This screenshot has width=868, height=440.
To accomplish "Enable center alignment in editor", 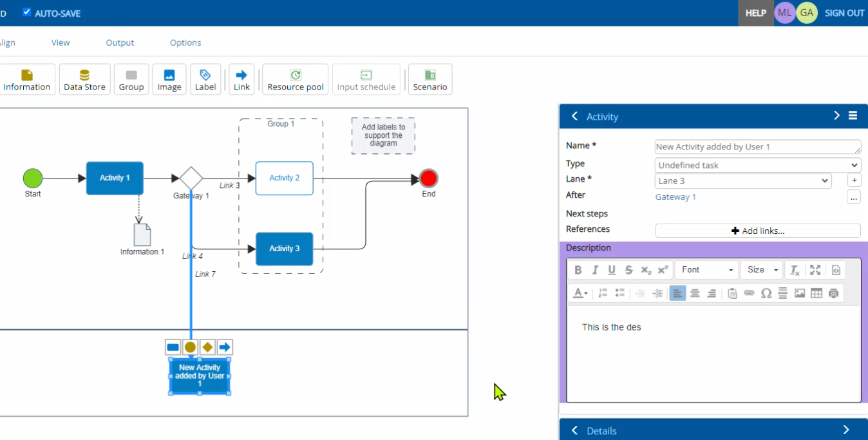I will tap(695, 293).
